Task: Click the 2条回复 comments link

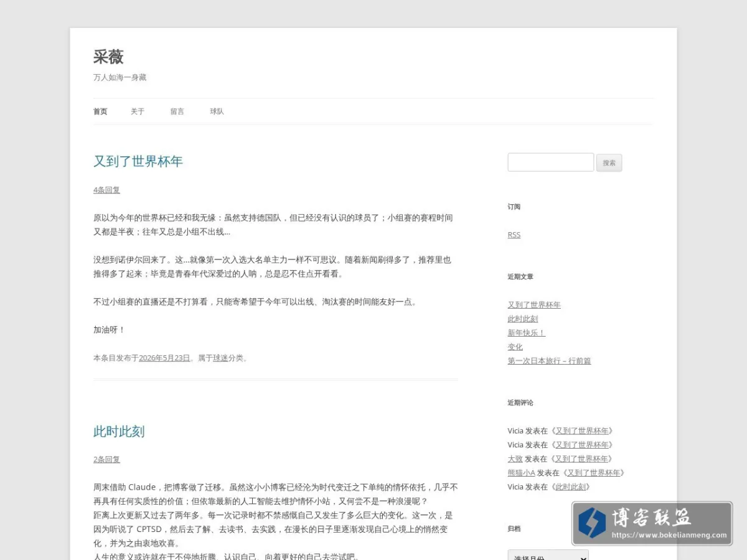Action: pyautogui.click(x=106, y=459)
